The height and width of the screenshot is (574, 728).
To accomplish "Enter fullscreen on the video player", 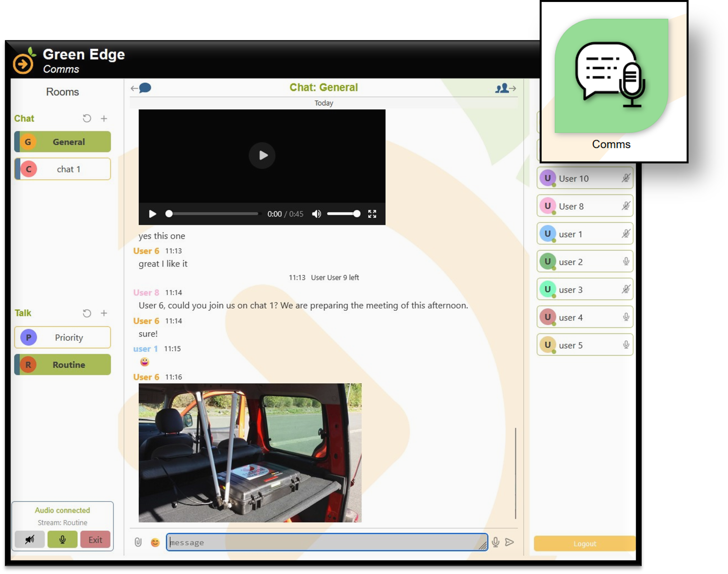I will [372, 214].
